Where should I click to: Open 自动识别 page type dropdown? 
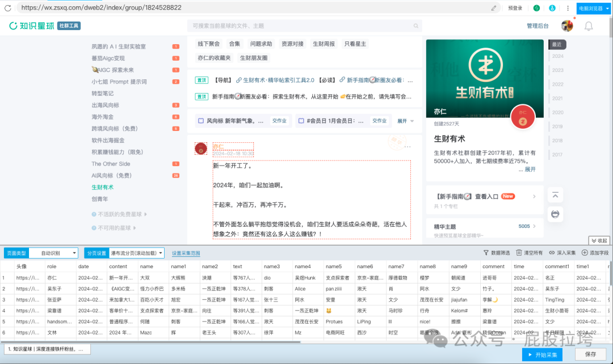(x=53, y=253)
